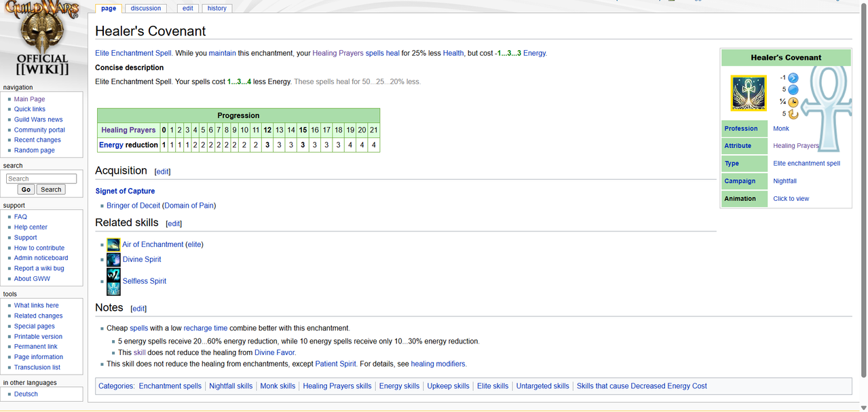868x412 pixels.
Task: Edit the Acquisition section
Action: [x=162, y=172]
